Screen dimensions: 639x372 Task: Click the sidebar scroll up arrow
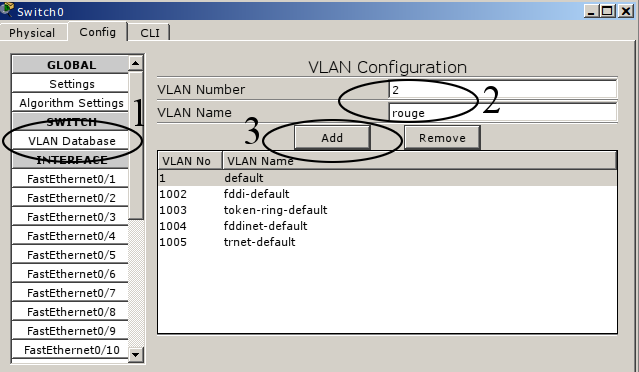click(136, 63)
